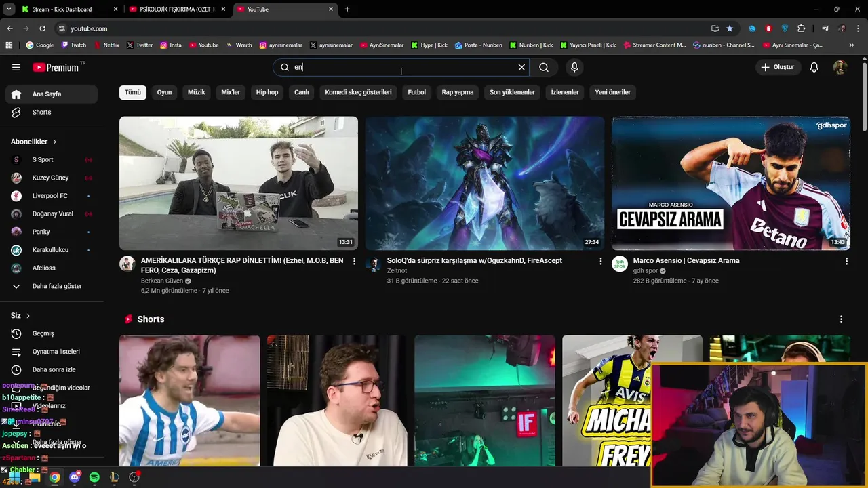Select the İzlenenler filter chip
The height and width of the screenshot is (488, 868).
[x=565, y=92]
